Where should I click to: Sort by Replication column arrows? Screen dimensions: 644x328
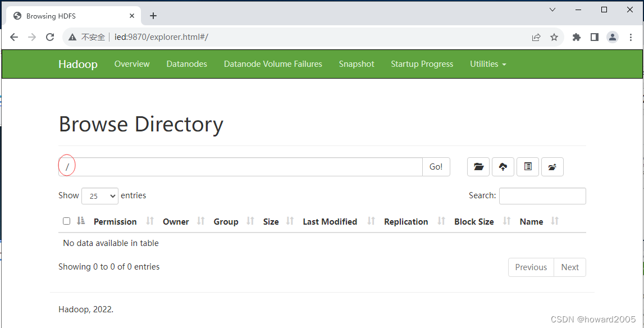pyautogui.click(x=441, y=221)
